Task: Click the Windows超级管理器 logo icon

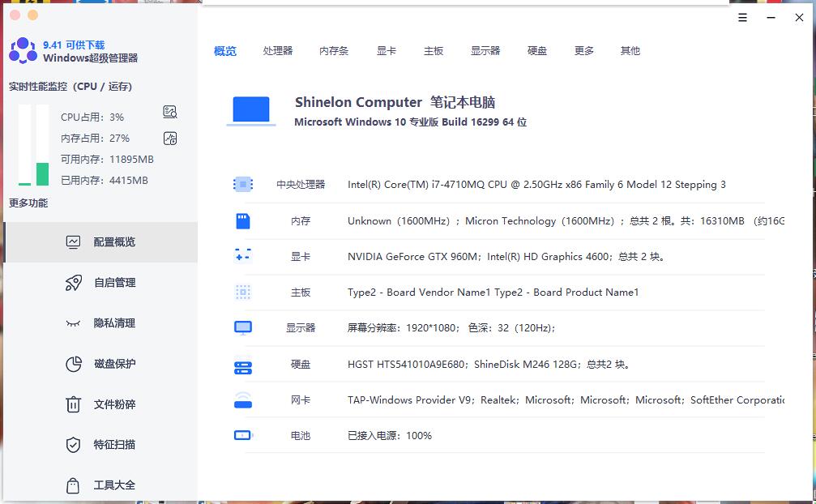Action: pyautogui.click(x=23, y=51)
